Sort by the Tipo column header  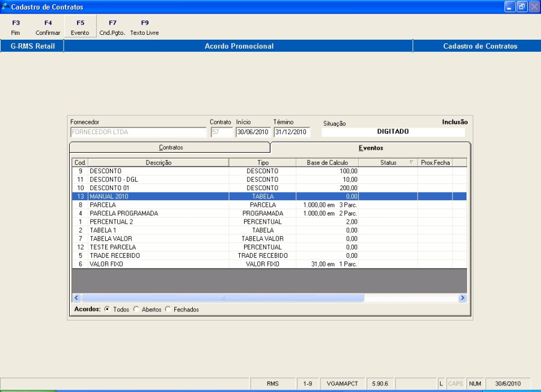point(263,162)
